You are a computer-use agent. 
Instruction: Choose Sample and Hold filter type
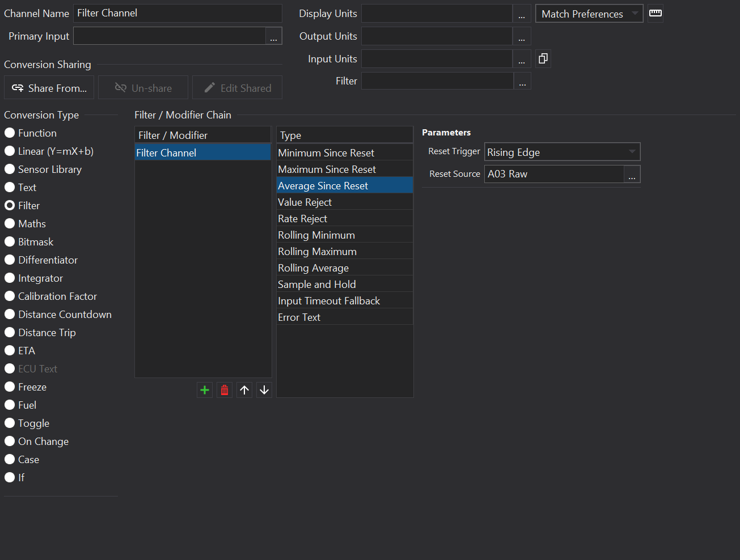click(316, 285)
